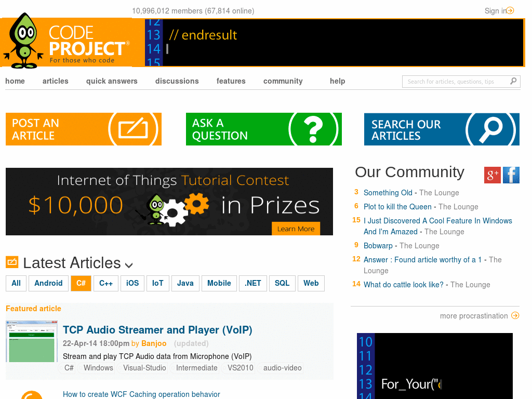The width and height of the screenshot is (532, 399).
Task: Select the iOS article filter tab
Action: click(x=132, y=283)
